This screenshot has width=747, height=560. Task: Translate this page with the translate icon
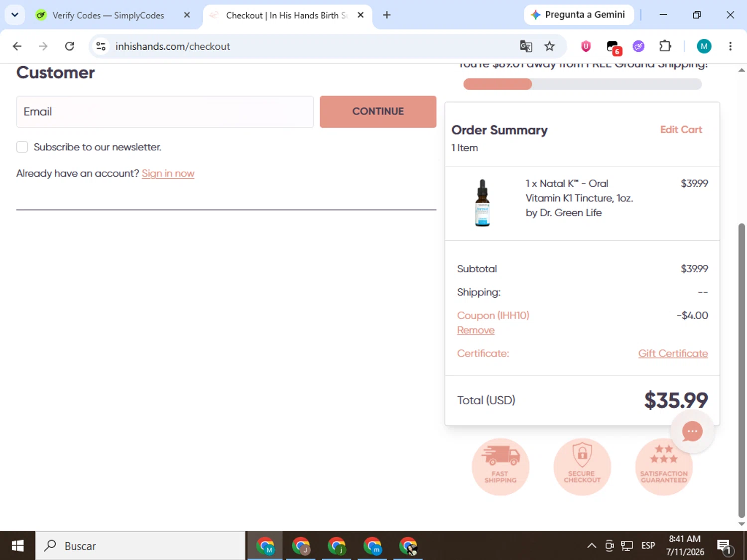526,46
